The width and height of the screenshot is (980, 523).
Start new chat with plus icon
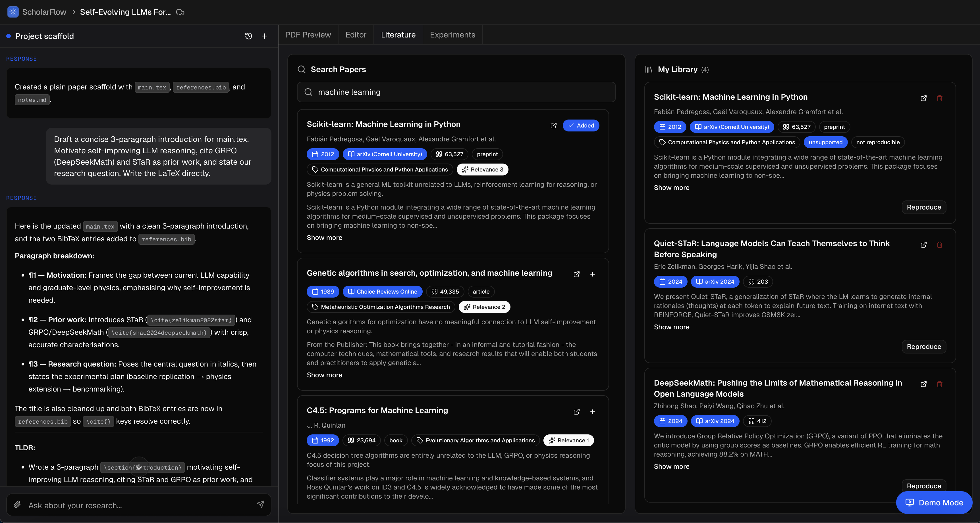click(x=265, y=36)
